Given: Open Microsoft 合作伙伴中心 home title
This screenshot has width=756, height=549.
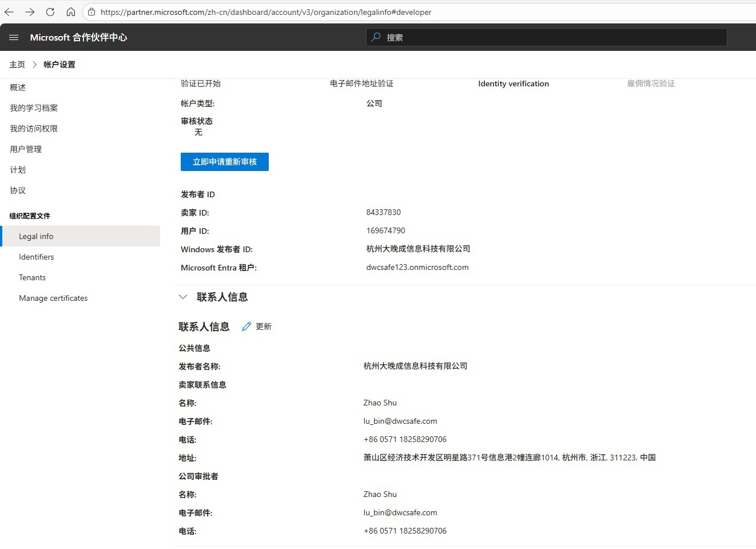Looking at the screenshot, I should pos(78,37).
